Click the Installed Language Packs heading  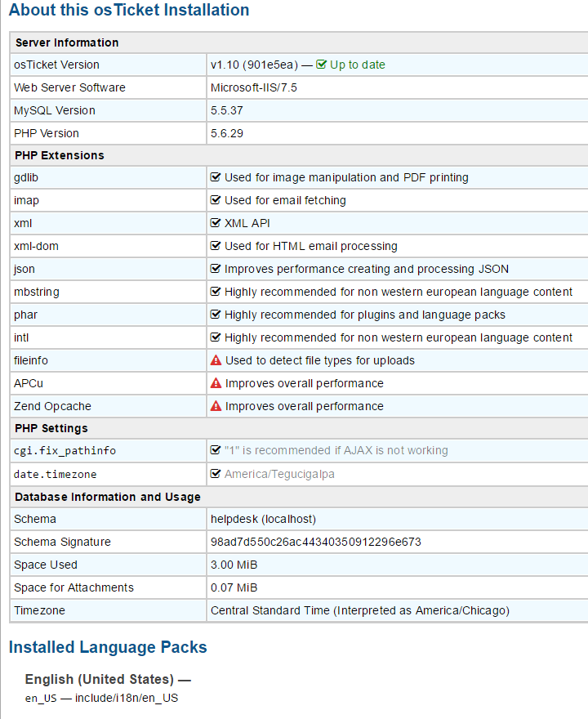[x=108, y=647]
